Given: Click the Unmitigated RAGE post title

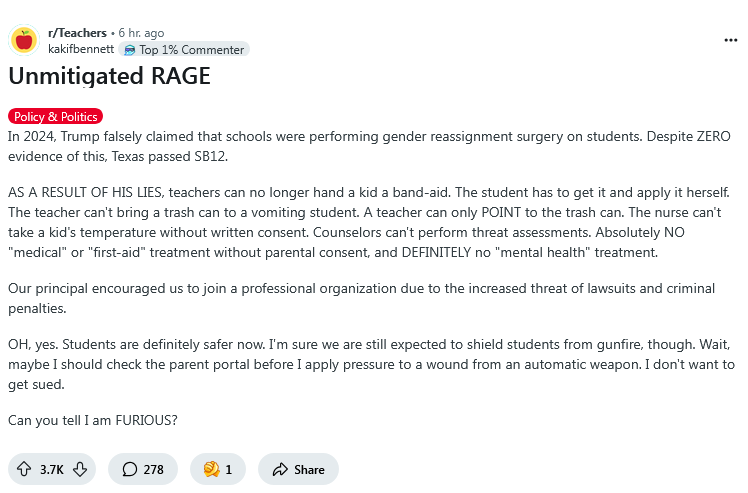Looking at the screenshot, I should click(x=109, y=76).
